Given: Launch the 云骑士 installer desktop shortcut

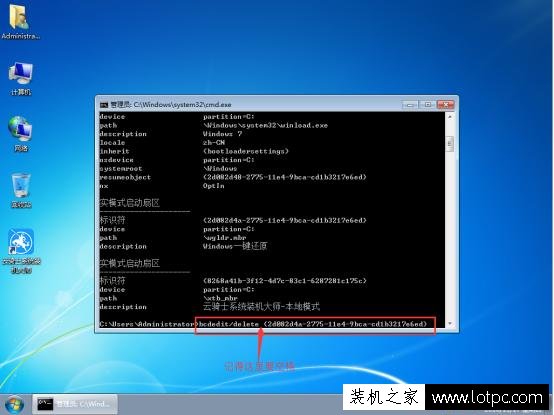Looking at the screenshot, I should click(21, 251).
